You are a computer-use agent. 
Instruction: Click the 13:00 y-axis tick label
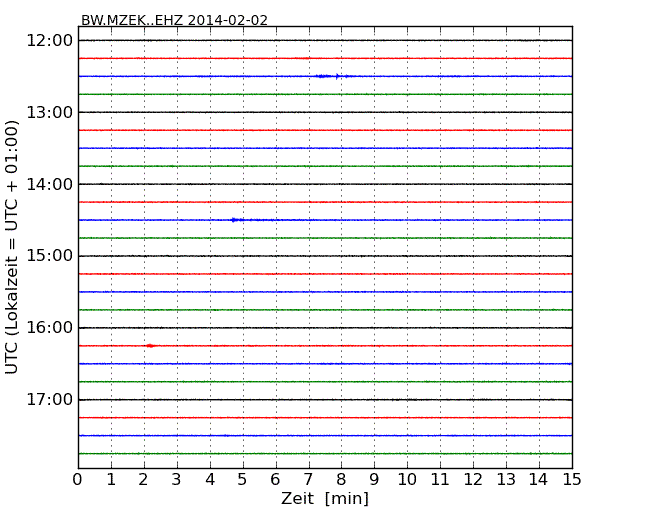[x=50, y=112]
